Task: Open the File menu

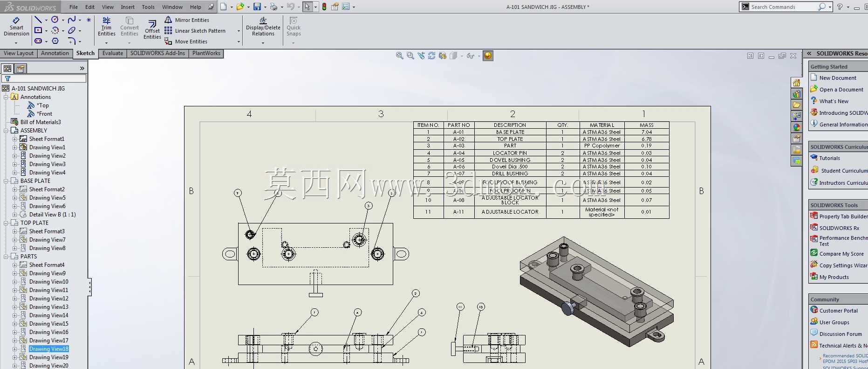Action: 74,7
